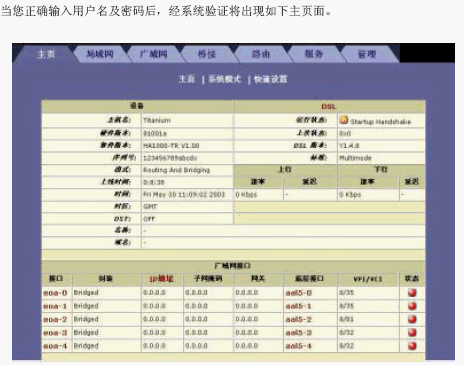Click the VPI/VCI column header

pos(368,279)
